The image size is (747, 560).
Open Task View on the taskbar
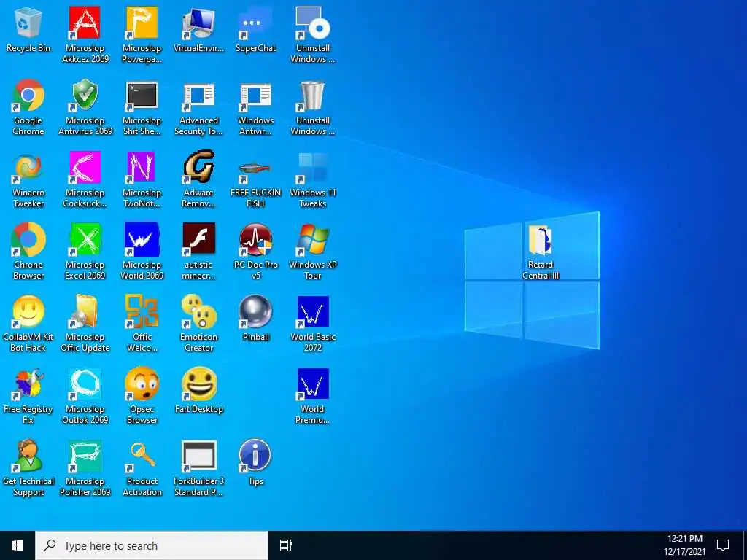285,545
